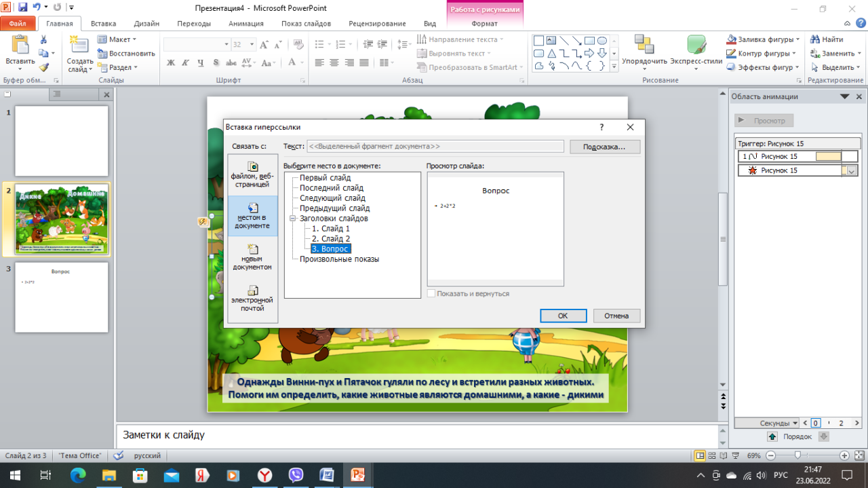Click the Найти binoculars button
This screenshot has height=488, width=868.
(827, 39)
